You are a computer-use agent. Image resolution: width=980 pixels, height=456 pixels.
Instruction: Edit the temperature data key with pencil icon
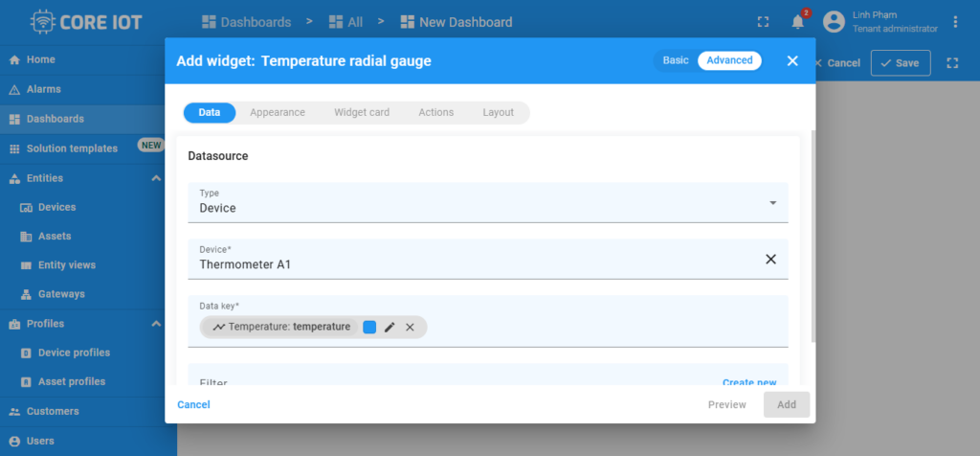390,328
